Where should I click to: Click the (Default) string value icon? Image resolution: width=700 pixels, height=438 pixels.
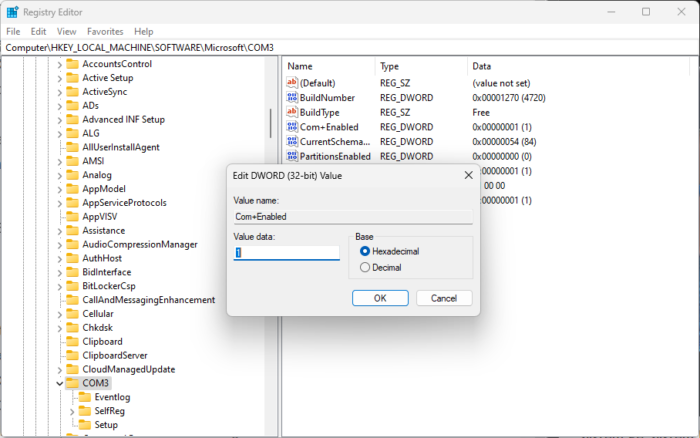(292, 83)
